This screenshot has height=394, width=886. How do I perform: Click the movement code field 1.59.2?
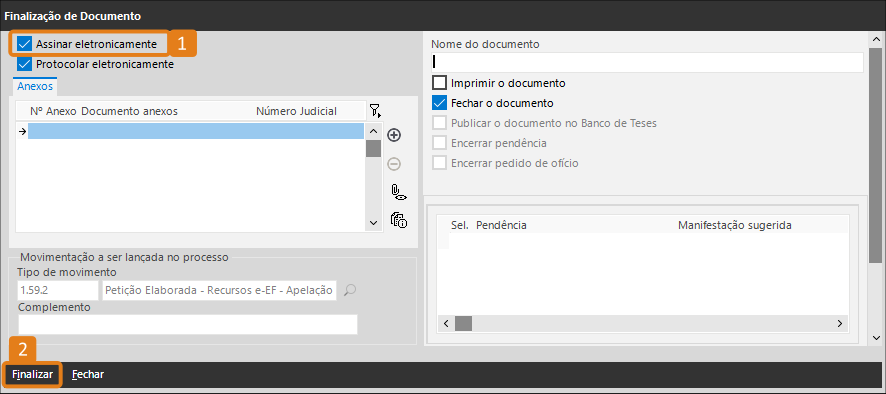click(x=58, y=291)
